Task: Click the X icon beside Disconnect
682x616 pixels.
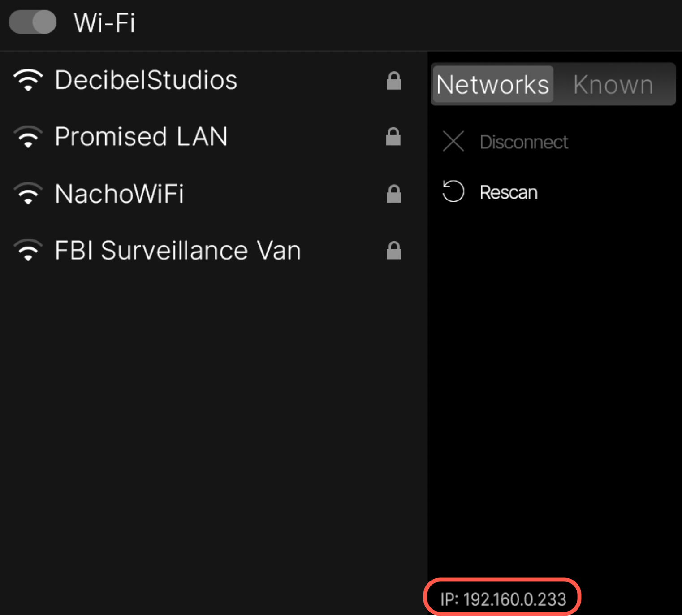Action: tap(453, 142)
